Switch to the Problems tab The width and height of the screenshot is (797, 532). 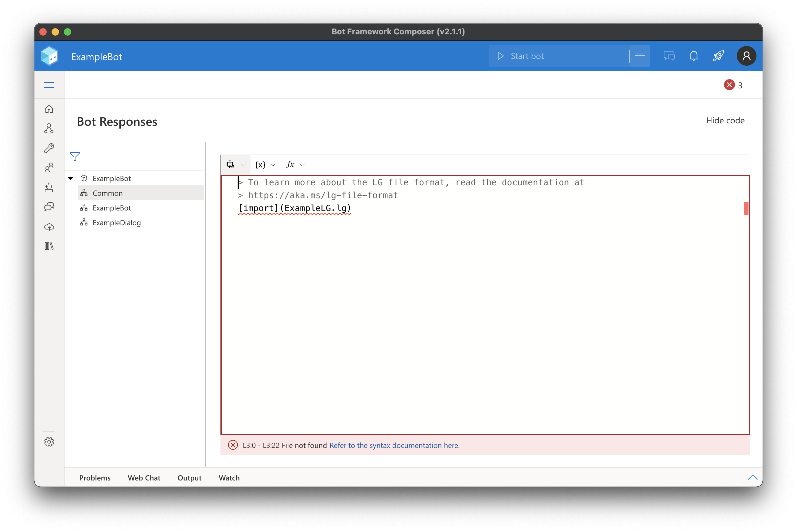tap(95, 478)
